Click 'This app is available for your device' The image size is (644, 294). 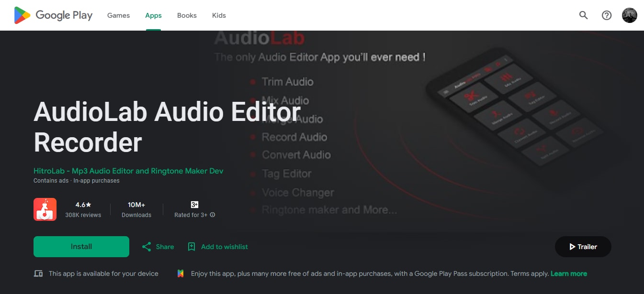click(103, 273)
